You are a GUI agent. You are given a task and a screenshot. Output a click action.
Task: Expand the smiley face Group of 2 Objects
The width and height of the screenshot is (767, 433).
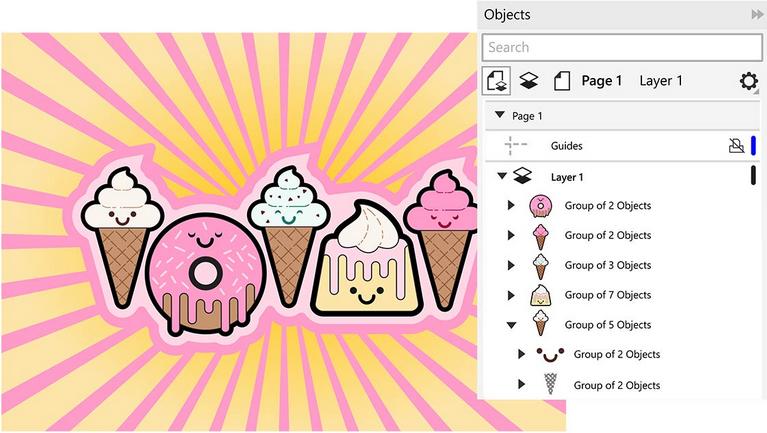tap(521, 354)
